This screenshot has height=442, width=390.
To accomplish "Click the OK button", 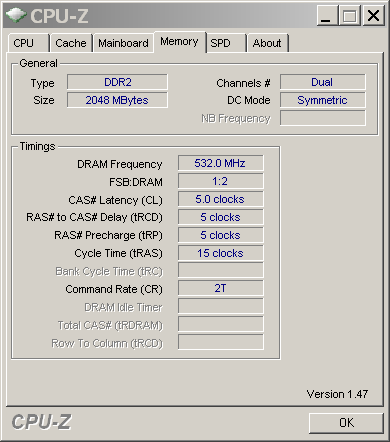I will tap(346, 423).
